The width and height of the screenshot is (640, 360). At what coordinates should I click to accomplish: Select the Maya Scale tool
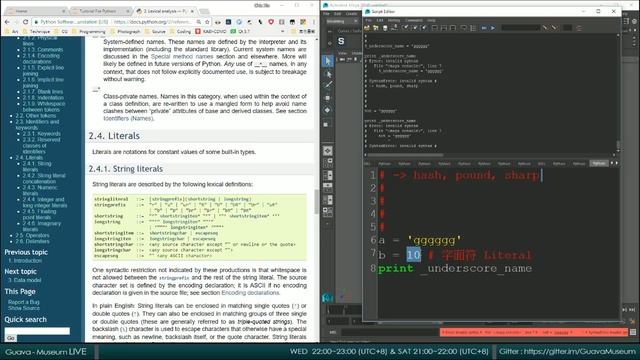click(x=327, y=124)
